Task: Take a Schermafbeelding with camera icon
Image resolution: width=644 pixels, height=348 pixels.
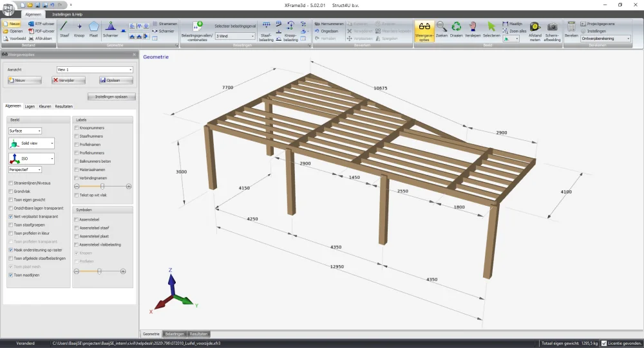Action: [553, 31]
